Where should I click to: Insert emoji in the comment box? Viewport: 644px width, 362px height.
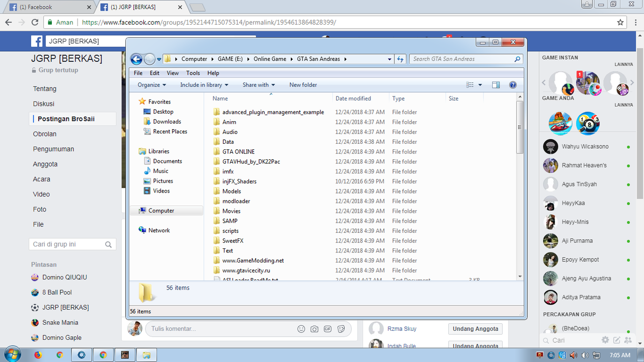pyautogui.click(x=301, y=329)
